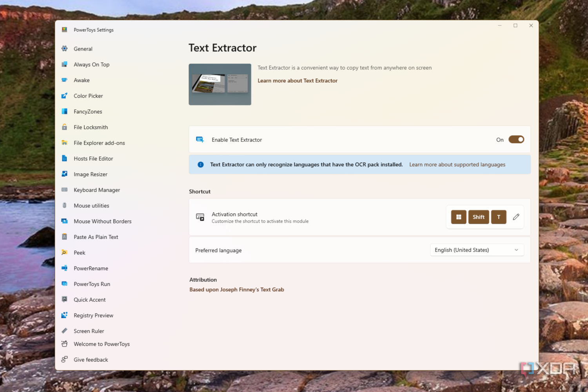Click Give feedback at sidebar bottom

click(91, 359)
